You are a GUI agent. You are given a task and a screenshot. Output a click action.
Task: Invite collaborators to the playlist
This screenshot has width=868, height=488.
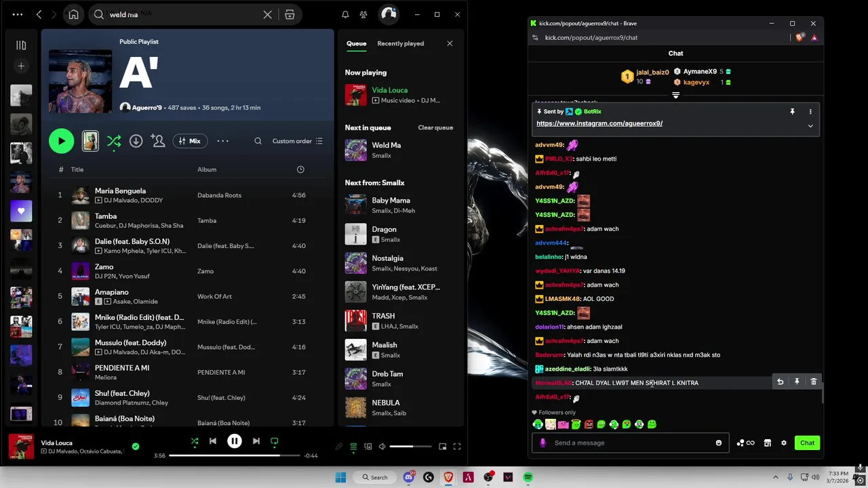158,141
